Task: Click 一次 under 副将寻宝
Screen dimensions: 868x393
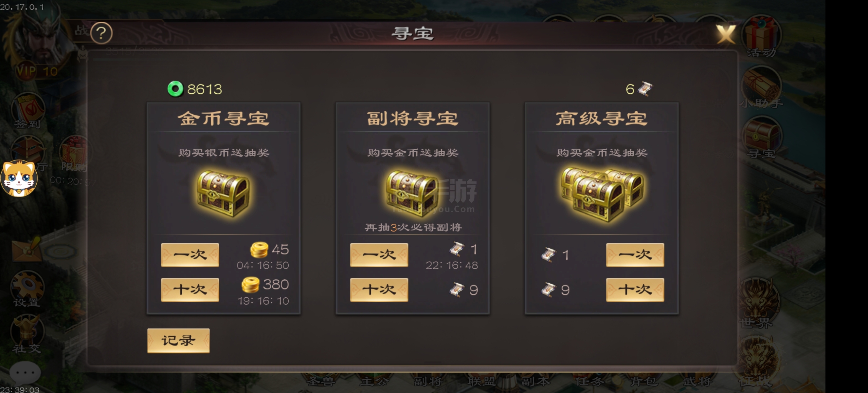Action: [x=379, y=255]
